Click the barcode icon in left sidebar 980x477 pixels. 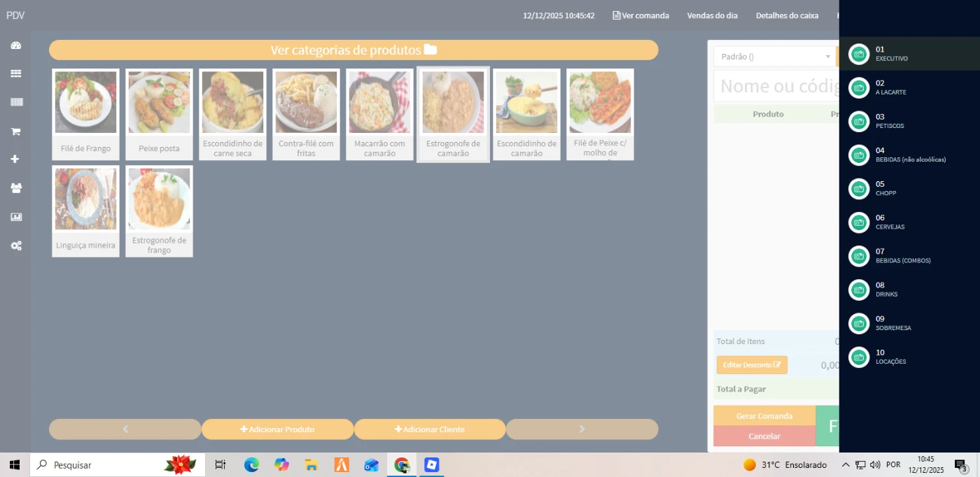pos(15,102)
